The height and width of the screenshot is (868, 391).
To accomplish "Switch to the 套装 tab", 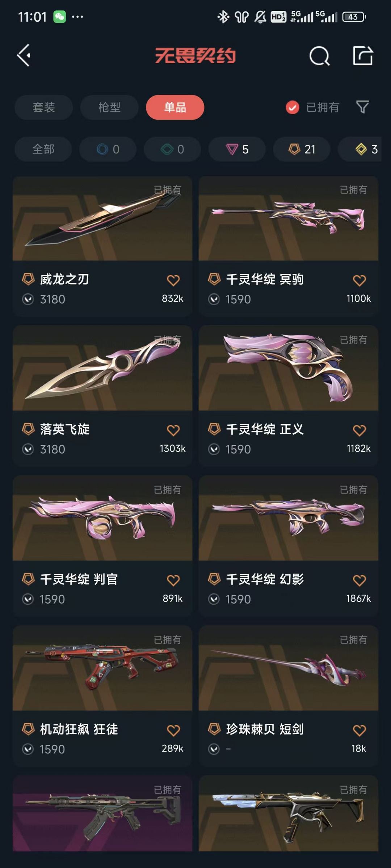I will coord(43,107).
